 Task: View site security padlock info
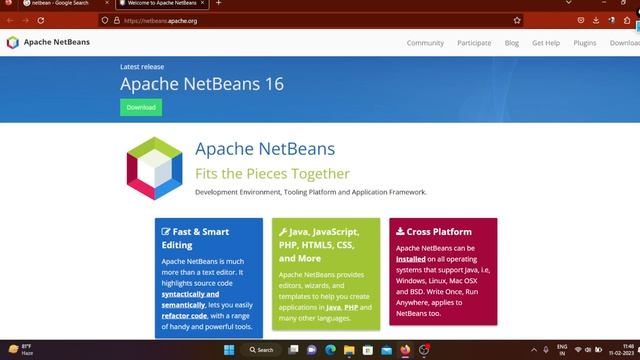[x=117, y=20]
